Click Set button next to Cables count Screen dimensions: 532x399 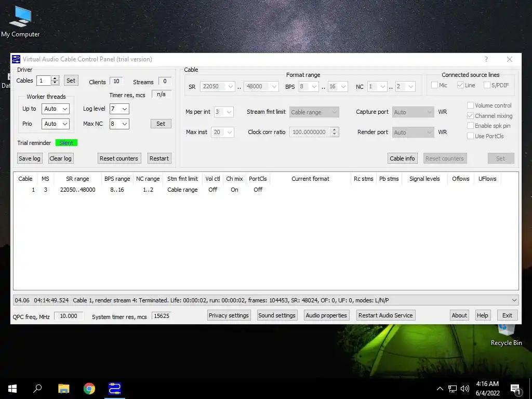tap(71, 81)
